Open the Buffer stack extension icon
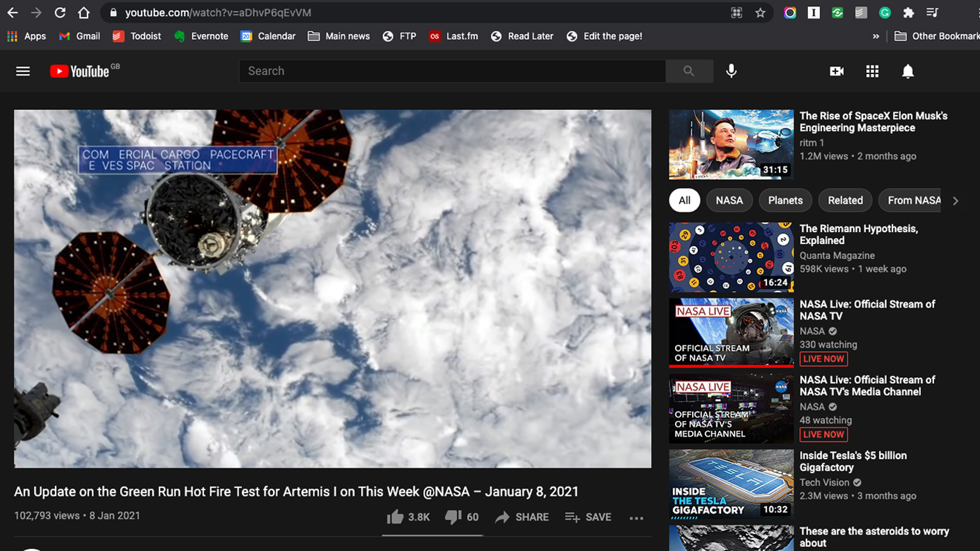 click(861, 13)
